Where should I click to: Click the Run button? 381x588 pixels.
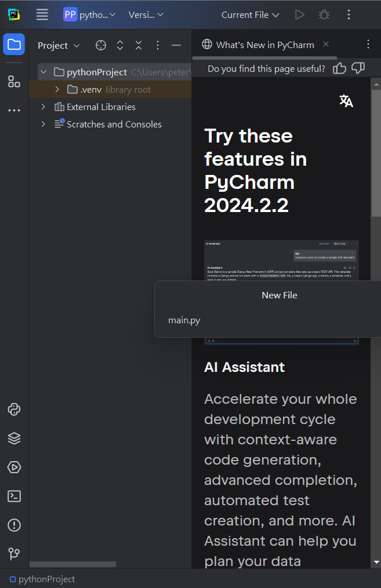point(300,14)
